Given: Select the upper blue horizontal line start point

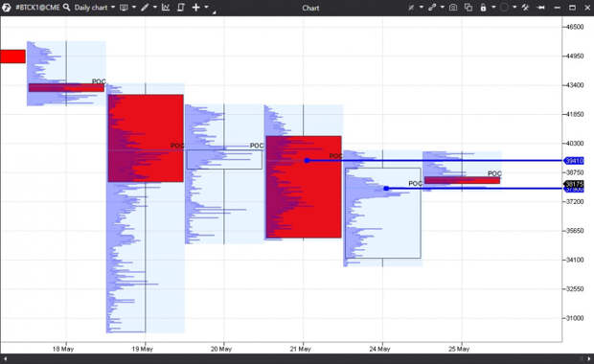Looking at the screenshot, I should pos(308,161).
